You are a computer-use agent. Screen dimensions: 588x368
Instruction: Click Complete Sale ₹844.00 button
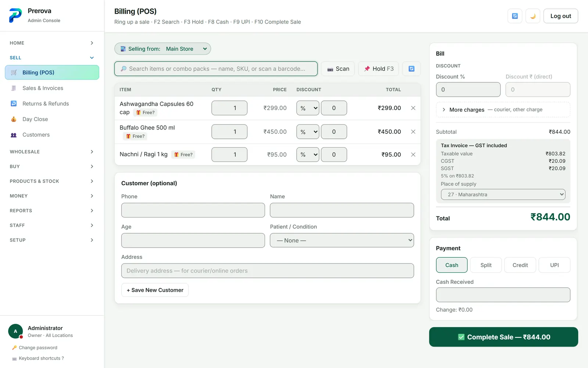(503, 337)
